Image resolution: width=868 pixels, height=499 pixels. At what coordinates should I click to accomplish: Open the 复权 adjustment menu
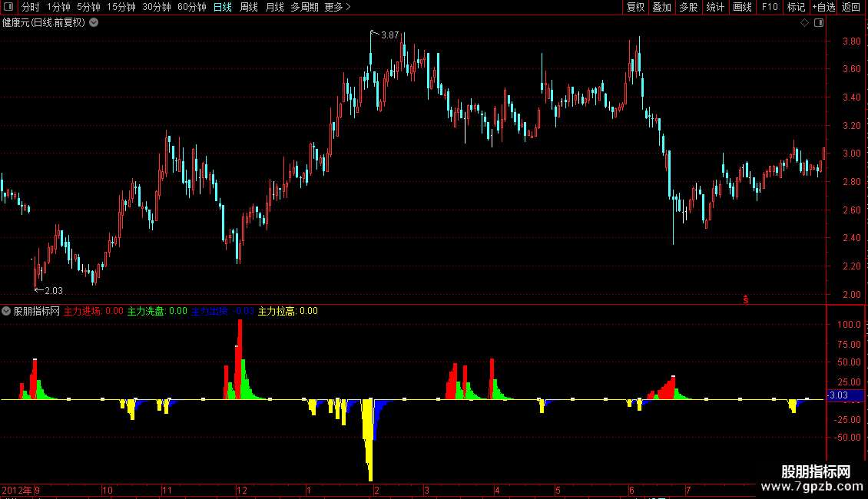(x=635, y=7)
